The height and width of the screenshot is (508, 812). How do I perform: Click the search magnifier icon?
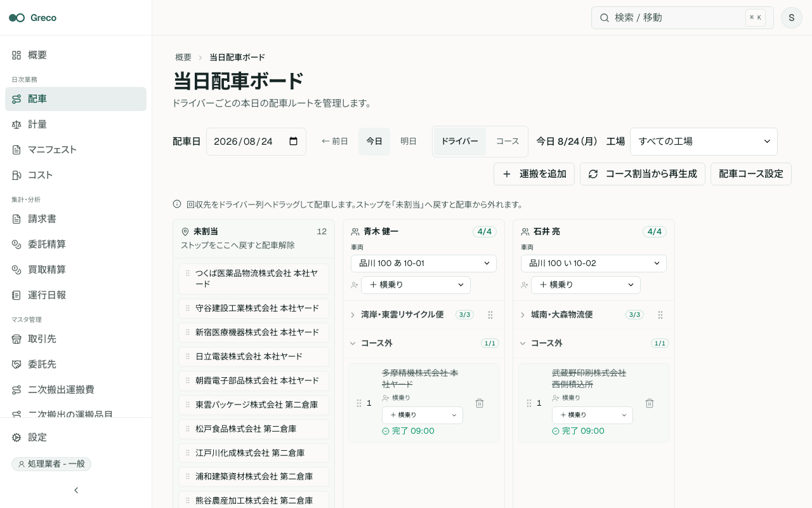(x=605, y=18)
